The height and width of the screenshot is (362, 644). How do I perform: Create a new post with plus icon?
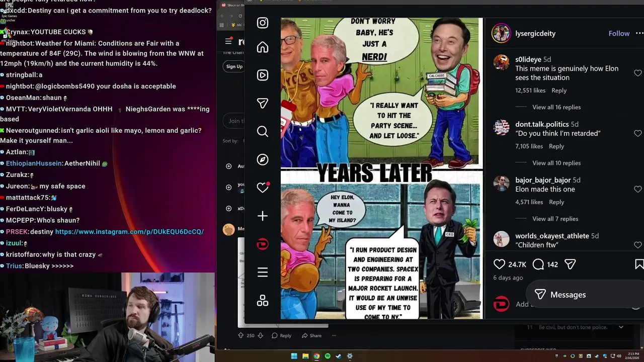262,216
